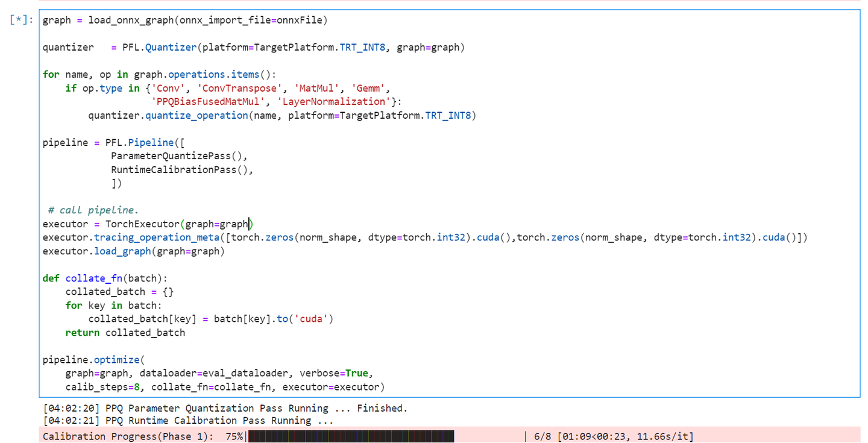This screenshot has height=443, width=868.
Task: Click the return collated_batch line
Action: pyautogui.click(x=125, y=333)
